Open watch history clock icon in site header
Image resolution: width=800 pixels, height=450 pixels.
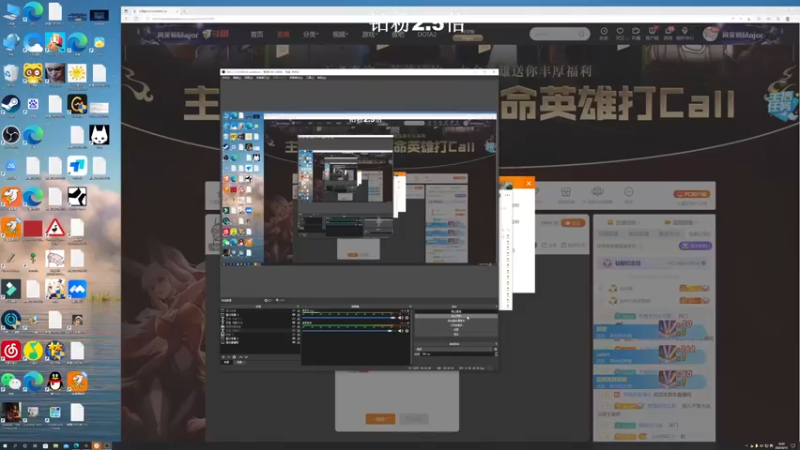(604, 32)
